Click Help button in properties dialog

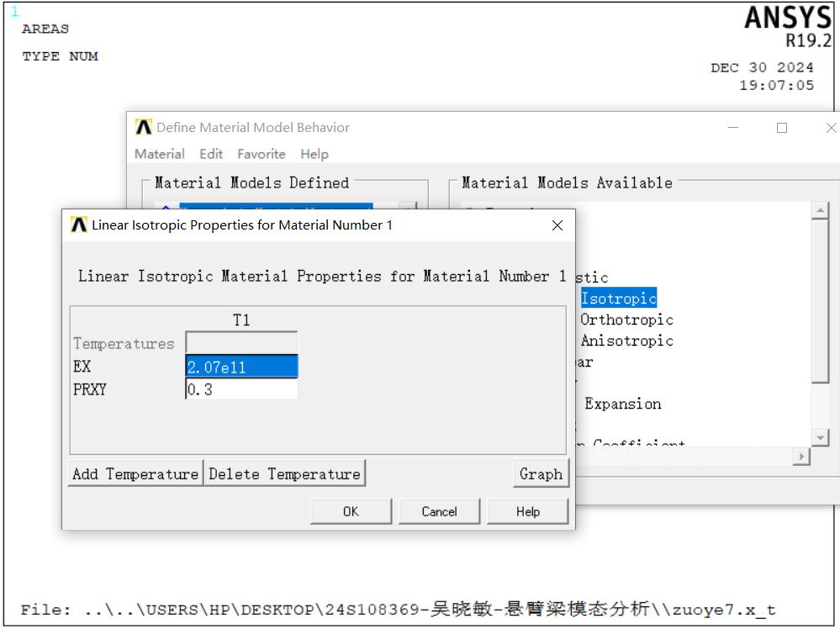(528, 511)
